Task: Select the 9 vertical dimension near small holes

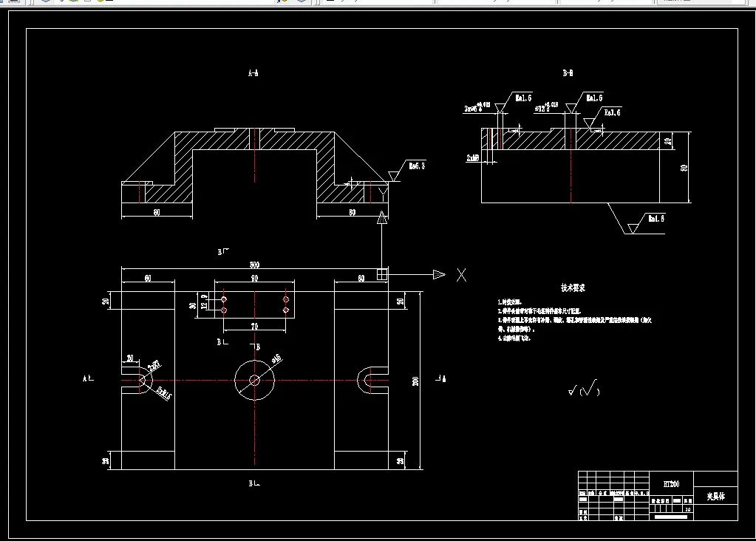Action: tap(204, 296)
